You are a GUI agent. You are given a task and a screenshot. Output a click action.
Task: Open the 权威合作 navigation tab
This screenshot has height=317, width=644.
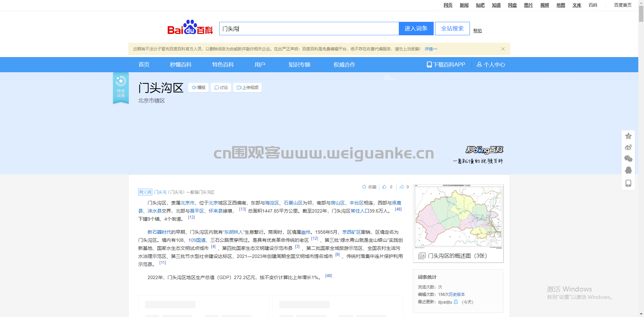click(x=344, y=64)
